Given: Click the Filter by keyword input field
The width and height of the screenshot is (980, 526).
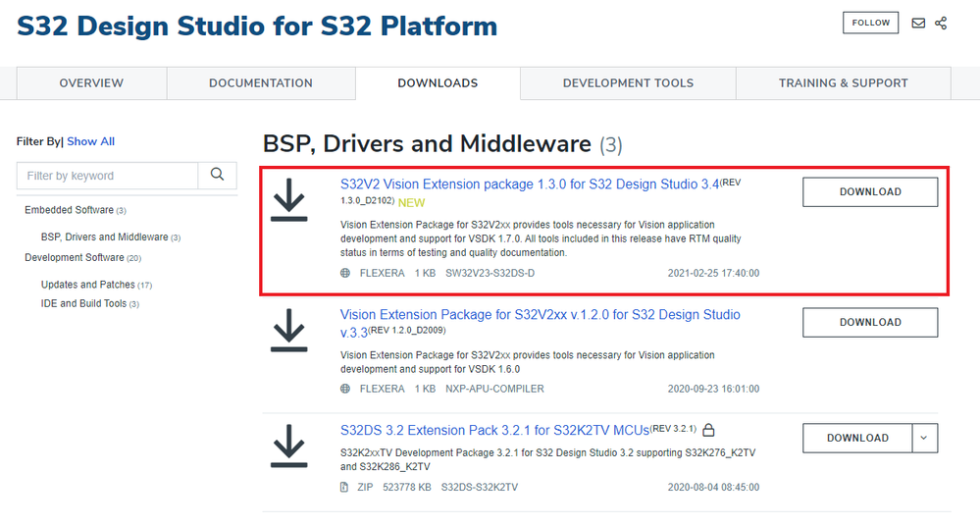Looking at the screenshot, I should click(108, 176).
